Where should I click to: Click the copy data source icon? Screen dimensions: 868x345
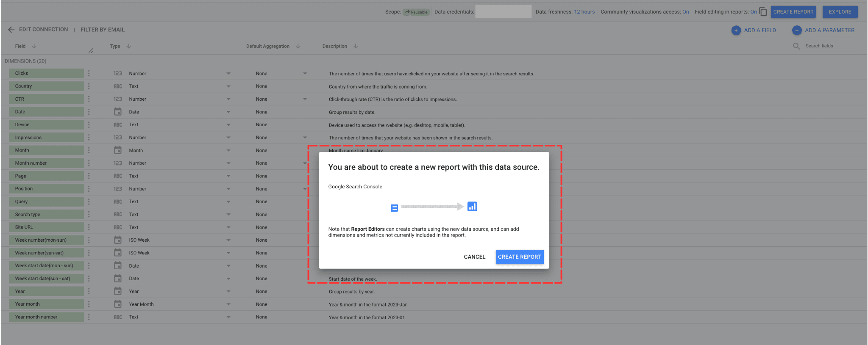(763, 12)
